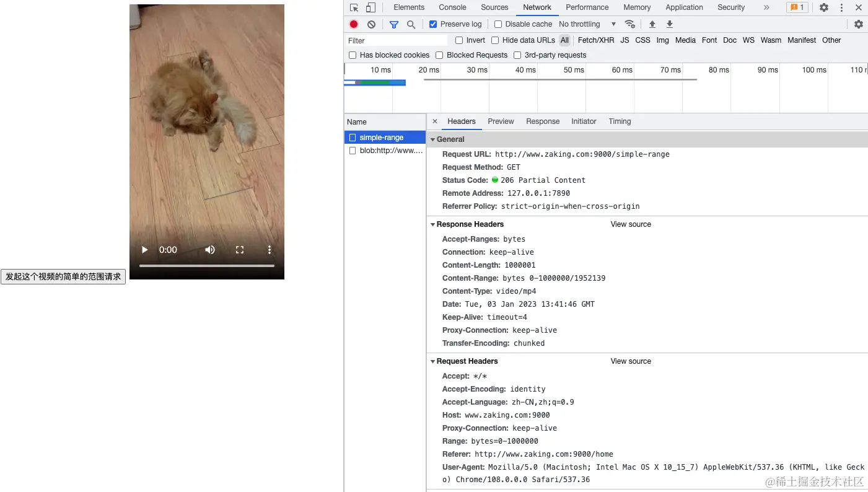This screenshot has height=492, width=868.
Task: Open the Initiator tab of request
Action: coord(584,121)
